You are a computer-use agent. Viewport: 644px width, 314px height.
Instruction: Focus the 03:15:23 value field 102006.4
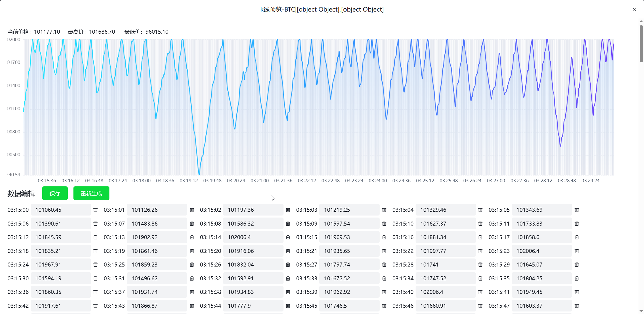click(541, 251)
